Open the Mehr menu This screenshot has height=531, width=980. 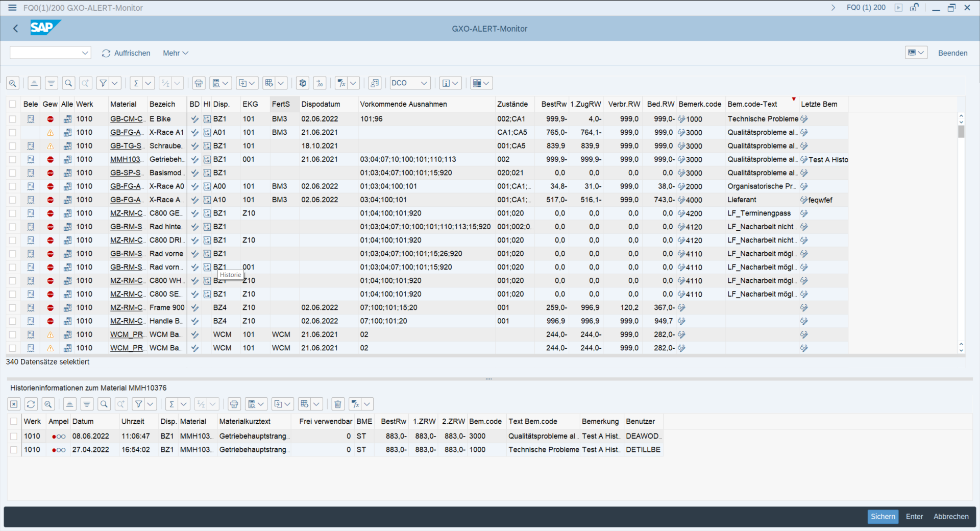click(x=175, y=53)
